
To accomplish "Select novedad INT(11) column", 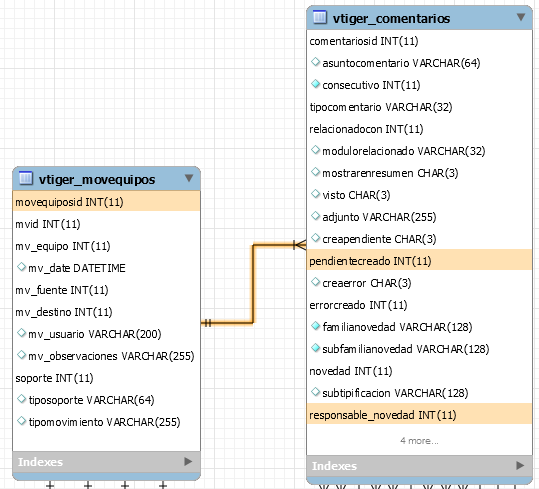I will [419, 371].
